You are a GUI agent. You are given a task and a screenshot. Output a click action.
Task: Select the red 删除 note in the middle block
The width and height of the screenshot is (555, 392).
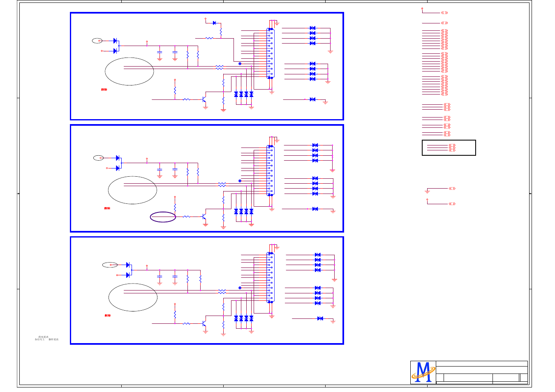(x=107, y=208)
